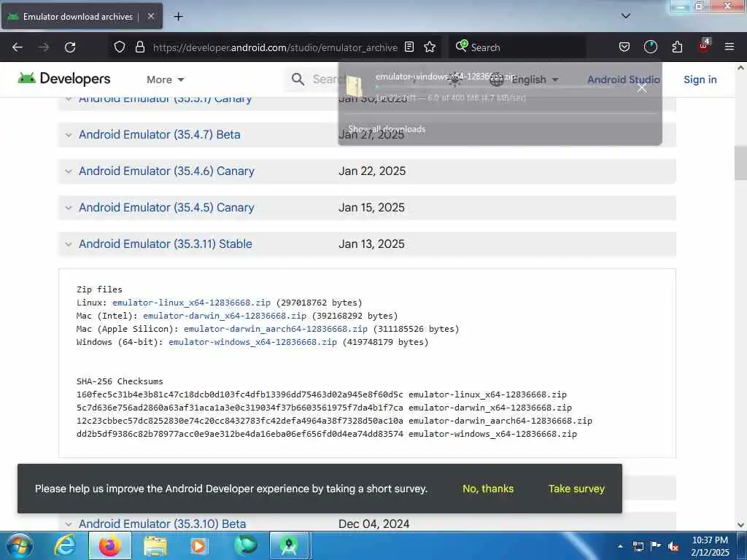Open the Pocket save icon
This screenshot has height=560, width=747.
pos(624,47)
